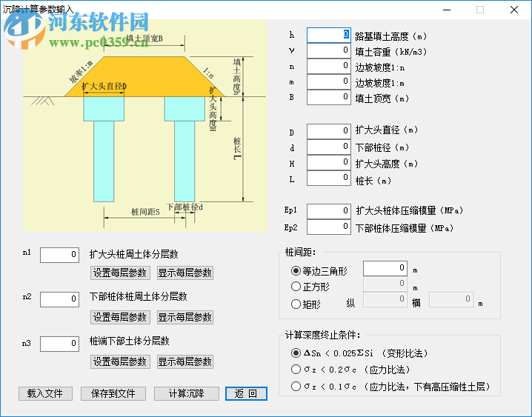Click the 正方形 spacing value field
The image size is (532, 417).
(385, 284)
